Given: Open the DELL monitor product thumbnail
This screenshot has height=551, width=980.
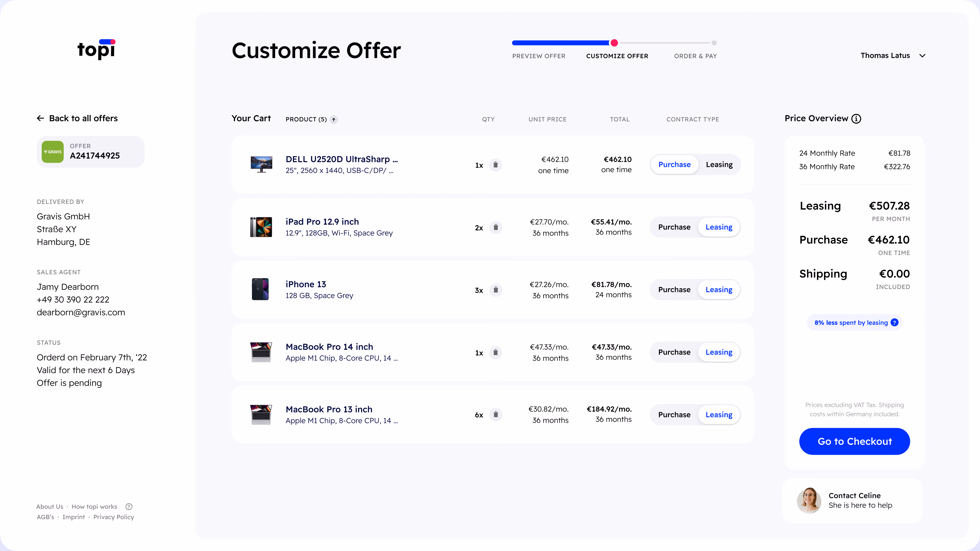Looking at the screenshot, I should 261,165.
